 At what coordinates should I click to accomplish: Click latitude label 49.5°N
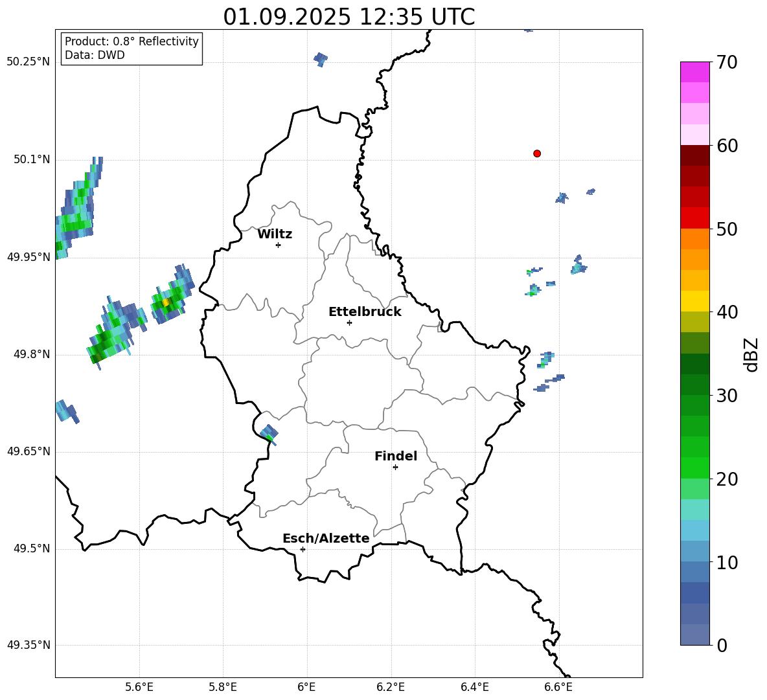(x=32, y=548)
